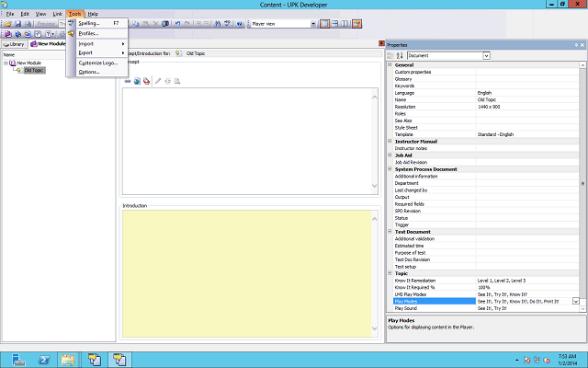Select Old Topic in the outline tree
This screenshot has width=588, height=368.
pos(33,70)
